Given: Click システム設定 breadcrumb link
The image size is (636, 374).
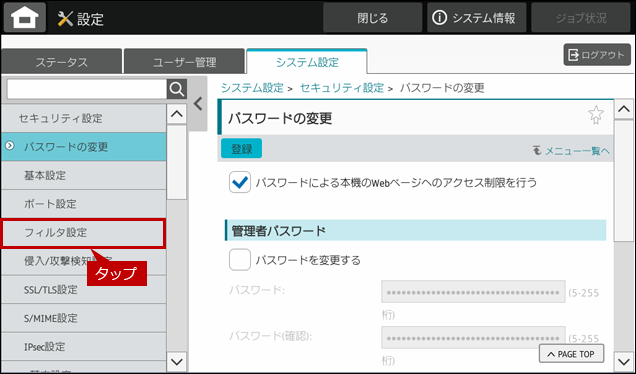Looking at the screenshot, I should tap(252, 88).
